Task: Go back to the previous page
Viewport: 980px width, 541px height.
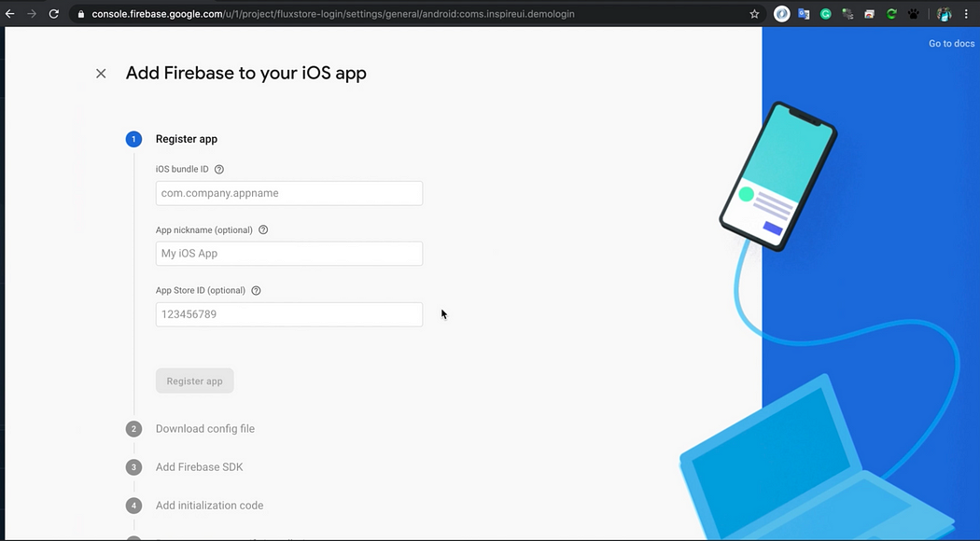Action: (x=10, y=14)
